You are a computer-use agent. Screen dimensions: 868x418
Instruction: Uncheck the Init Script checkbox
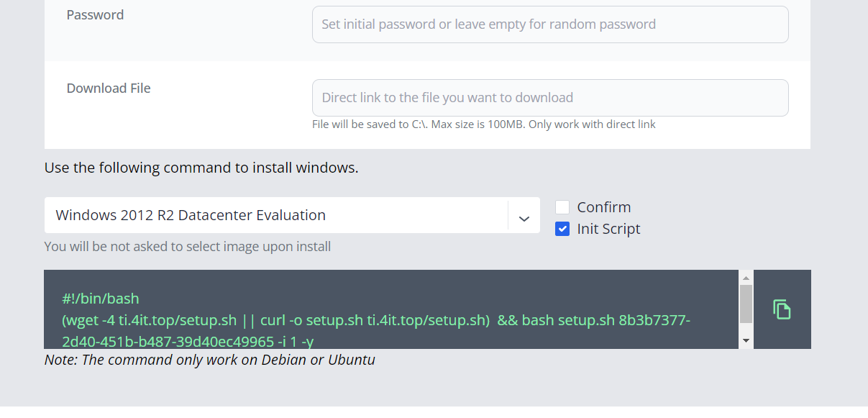(562, 229)
